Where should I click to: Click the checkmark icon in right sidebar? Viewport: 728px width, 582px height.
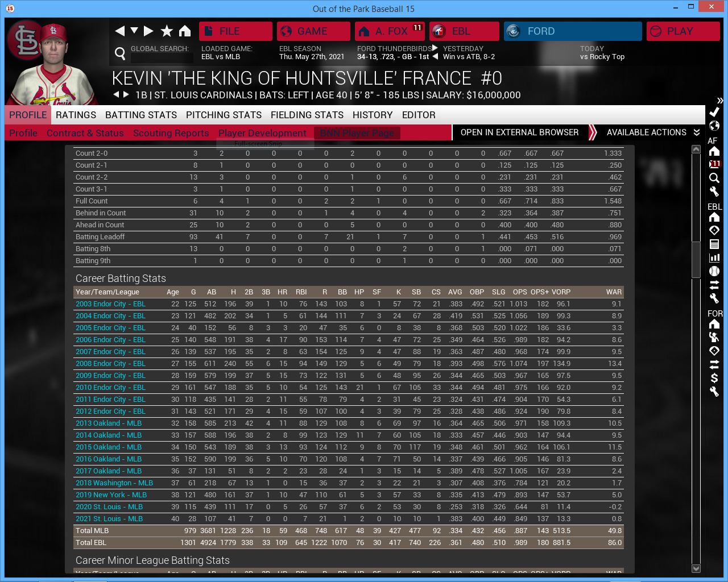tap(714, 112)
